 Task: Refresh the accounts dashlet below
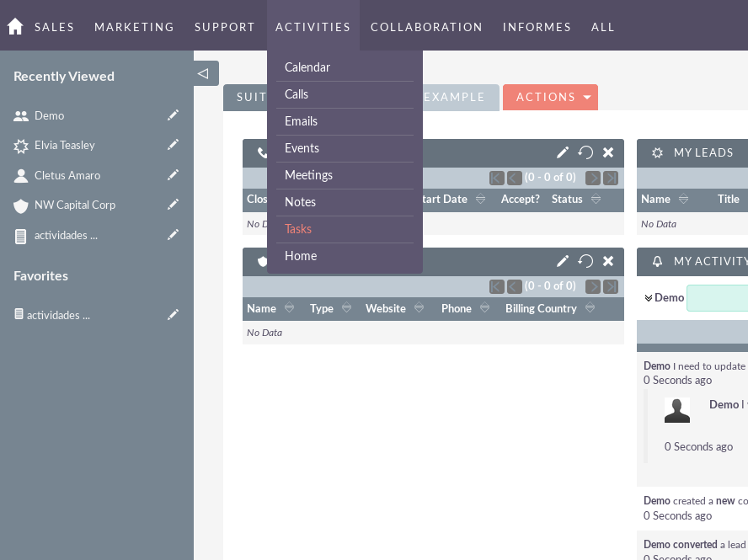pyautogui.click(x=585, y=261)
